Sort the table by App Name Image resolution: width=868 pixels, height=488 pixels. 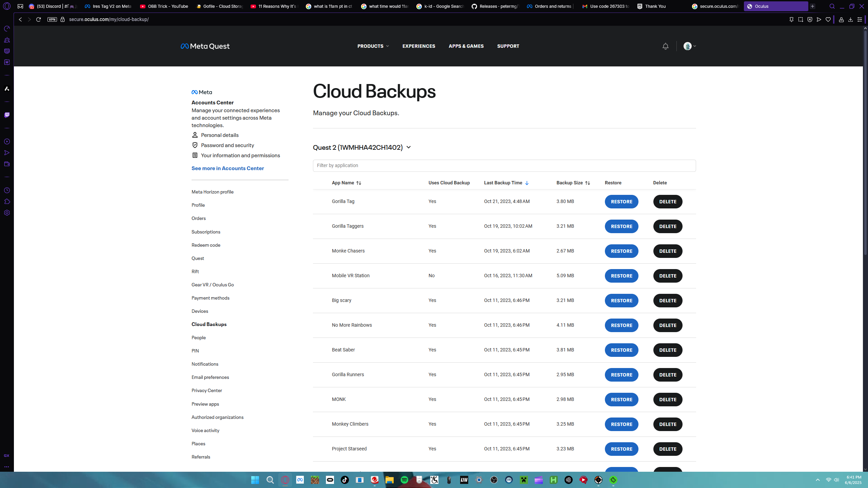(347, 183)
